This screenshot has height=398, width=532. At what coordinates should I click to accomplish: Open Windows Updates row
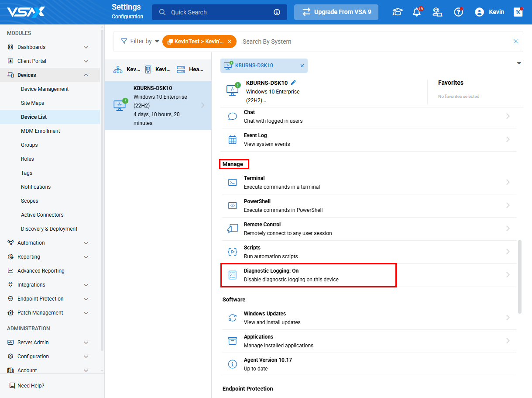tap(368, 318)
